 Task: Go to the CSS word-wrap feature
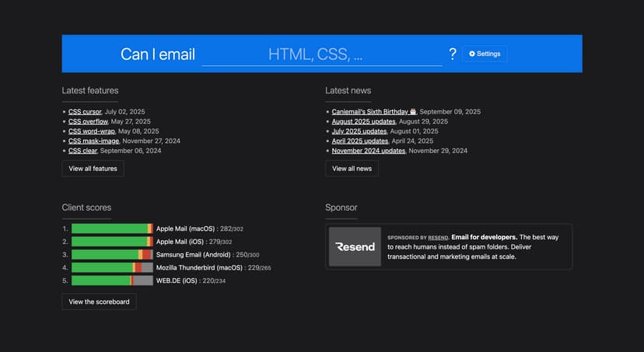click(x=91, y=131)
